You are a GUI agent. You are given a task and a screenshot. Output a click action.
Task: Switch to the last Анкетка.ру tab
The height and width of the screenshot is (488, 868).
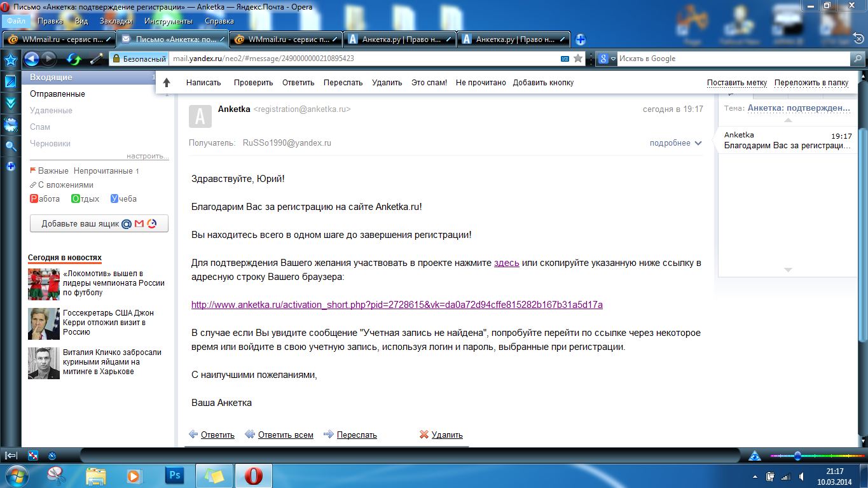pos(514,39)
